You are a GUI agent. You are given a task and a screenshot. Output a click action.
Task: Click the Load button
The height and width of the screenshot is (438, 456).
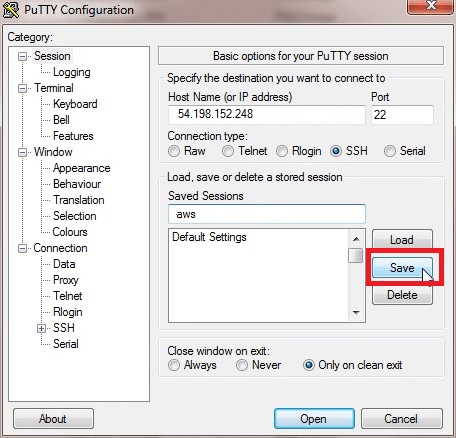pos(402,239)
